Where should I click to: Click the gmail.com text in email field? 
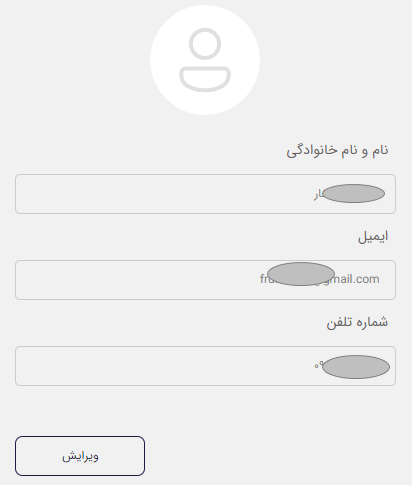click(x=357, y=279)
